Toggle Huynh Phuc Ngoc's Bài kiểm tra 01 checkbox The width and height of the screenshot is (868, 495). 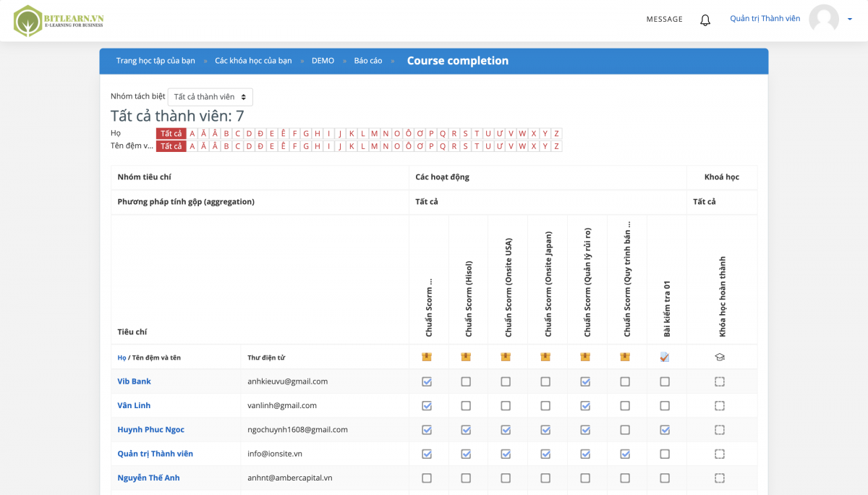pos(665,430)
